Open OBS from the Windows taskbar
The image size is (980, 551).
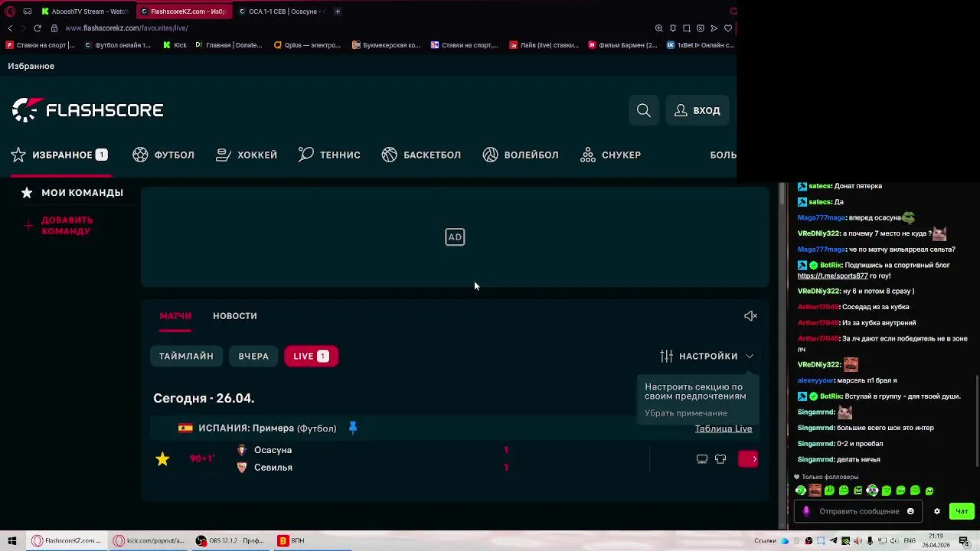[x=230, y=541]
